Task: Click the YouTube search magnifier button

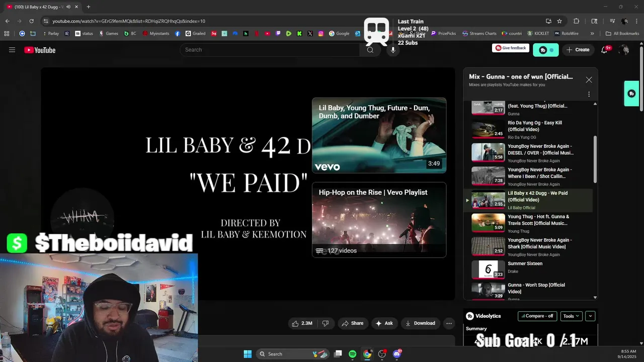Action: point(370,50)
